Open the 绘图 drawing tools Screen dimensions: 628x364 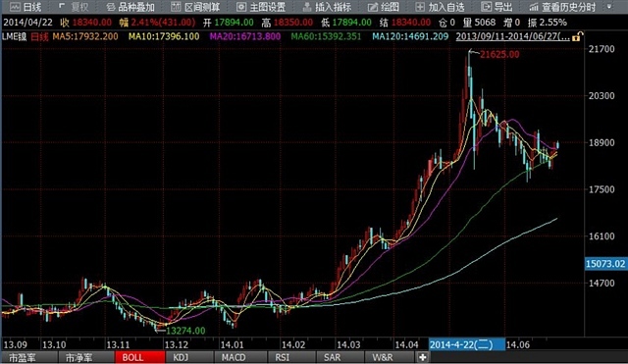tap(384, 7)
